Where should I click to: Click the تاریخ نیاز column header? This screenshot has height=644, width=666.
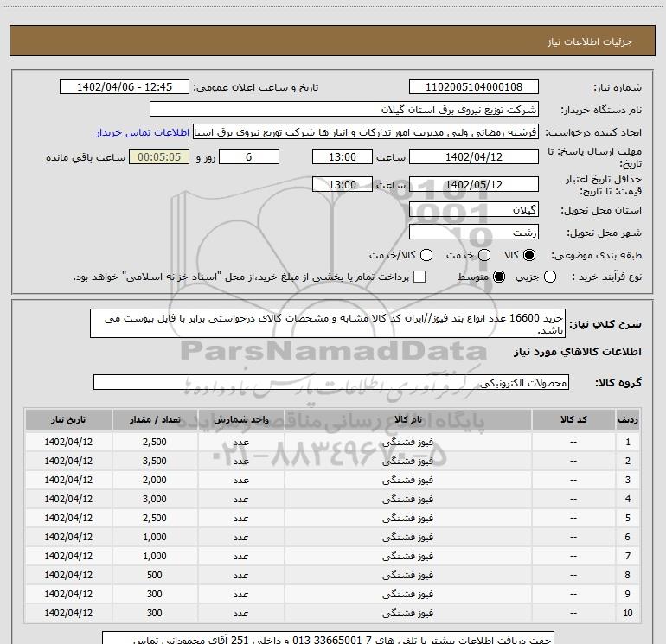pyautogui.click(x=68, y=420)
